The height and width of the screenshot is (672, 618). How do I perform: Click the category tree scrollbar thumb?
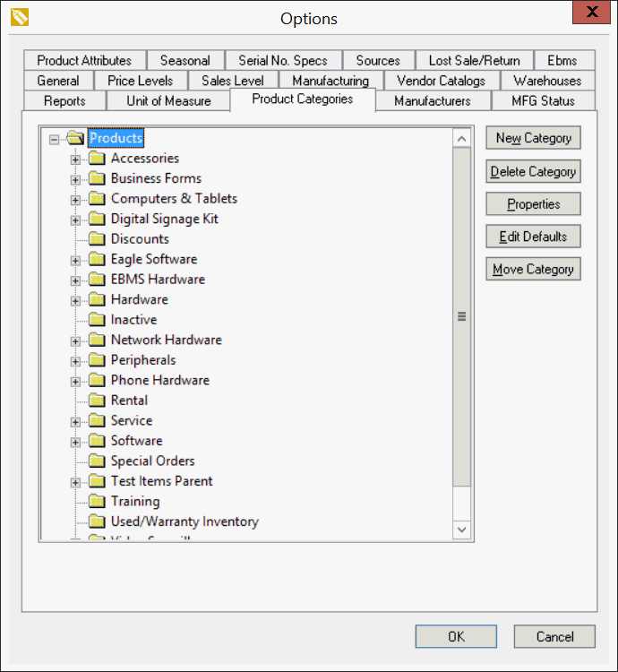click(462, 315)
